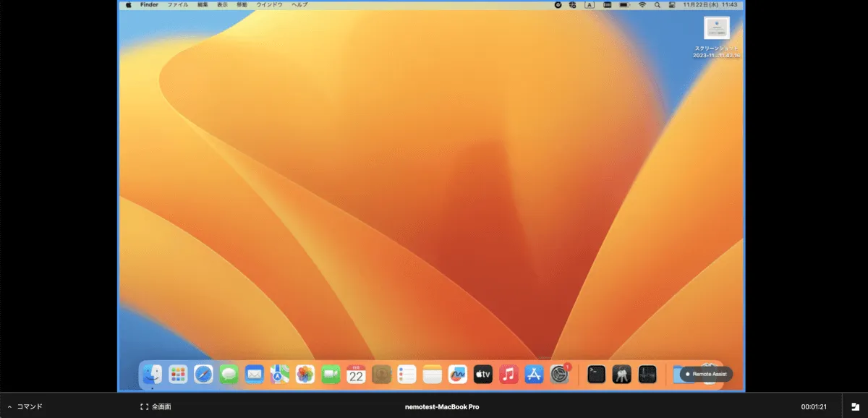Viewport: 868px width, 418px height.
Task: Click the window switch icon at bottom right
Action: pos(855,407)
